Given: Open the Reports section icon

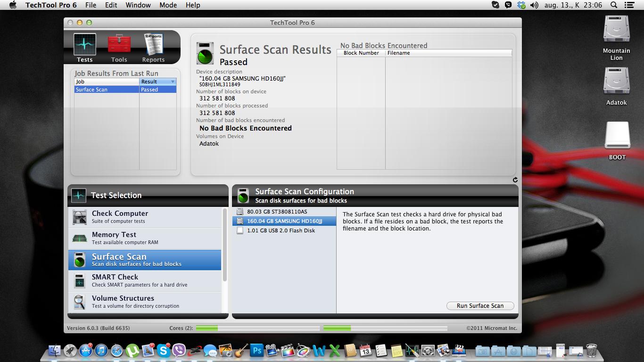Looking at the screenshot, I should point(153,44).
